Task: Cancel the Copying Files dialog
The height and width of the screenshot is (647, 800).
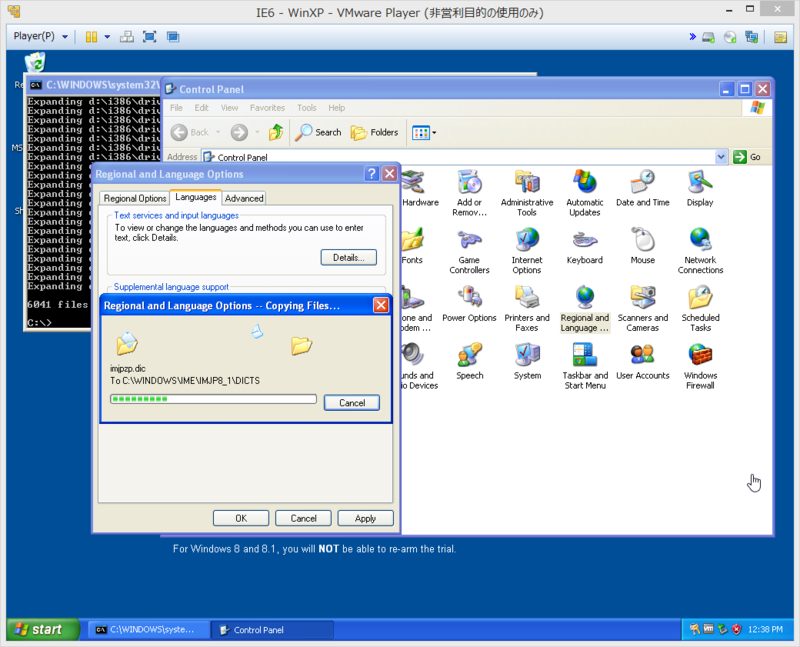Action: tap(352, 403)
